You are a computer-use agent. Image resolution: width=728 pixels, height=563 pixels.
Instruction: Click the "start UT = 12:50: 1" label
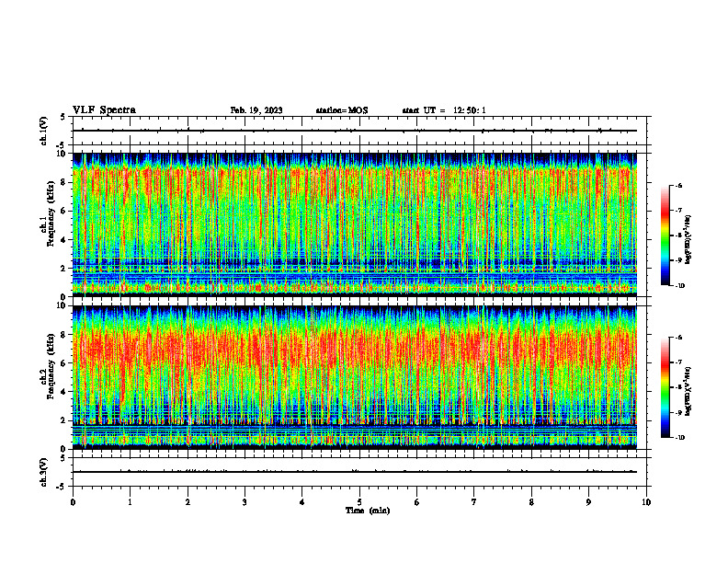pyautogui.click(x=444, y=110)
